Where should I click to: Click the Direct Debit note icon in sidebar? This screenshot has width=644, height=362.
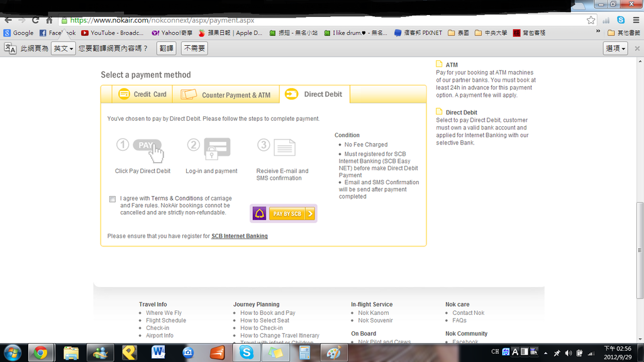[x=439, y=112]
